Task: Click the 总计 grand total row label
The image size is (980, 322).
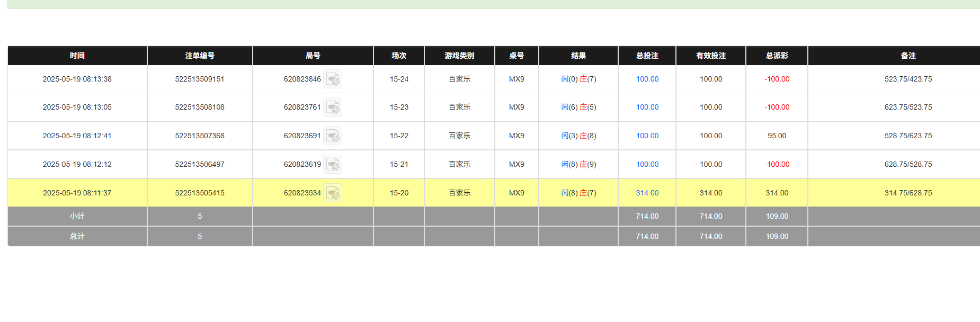Action: (77, 237)
